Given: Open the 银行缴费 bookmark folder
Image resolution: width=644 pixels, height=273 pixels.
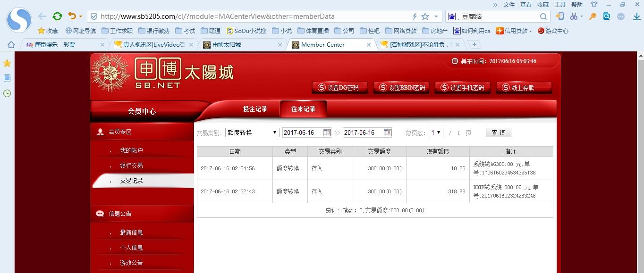Looking at the screenshot, I should [153, 31].
